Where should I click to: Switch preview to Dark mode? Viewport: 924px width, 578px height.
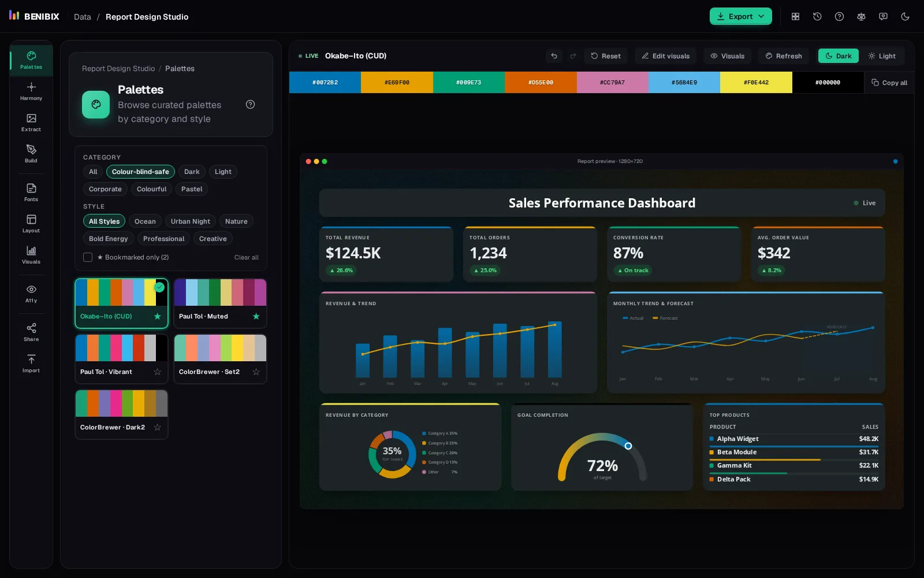[x=838, y=56]
